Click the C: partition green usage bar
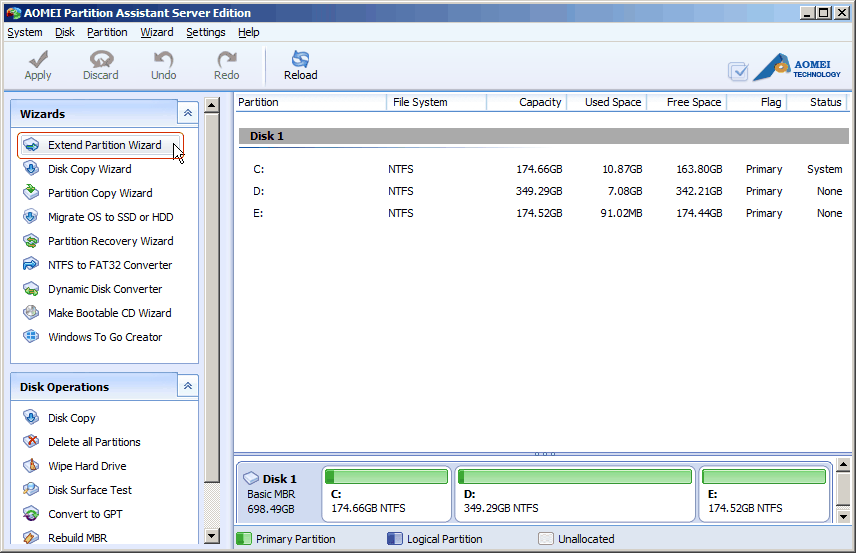 (x=387, y=477)
